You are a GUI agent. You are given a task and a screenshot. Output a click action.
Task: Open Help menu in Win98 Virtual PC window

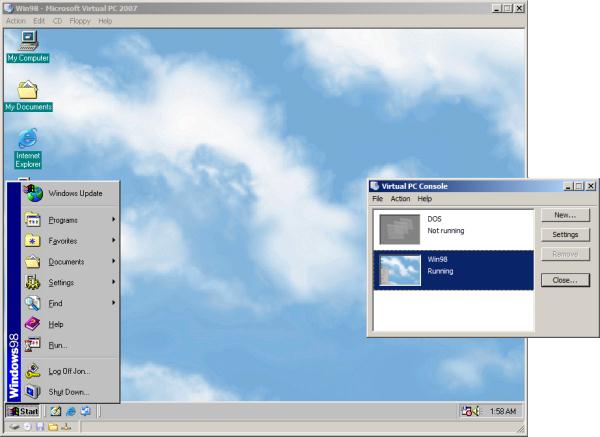[x=105, y=21]
